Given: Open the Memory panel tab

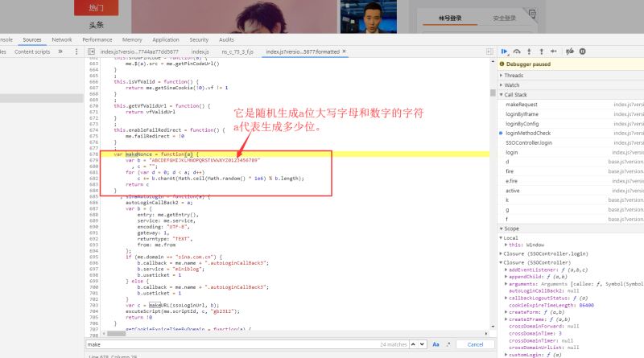Looking at the screenshot, I should pyautogui.click(x=132, y=40).
